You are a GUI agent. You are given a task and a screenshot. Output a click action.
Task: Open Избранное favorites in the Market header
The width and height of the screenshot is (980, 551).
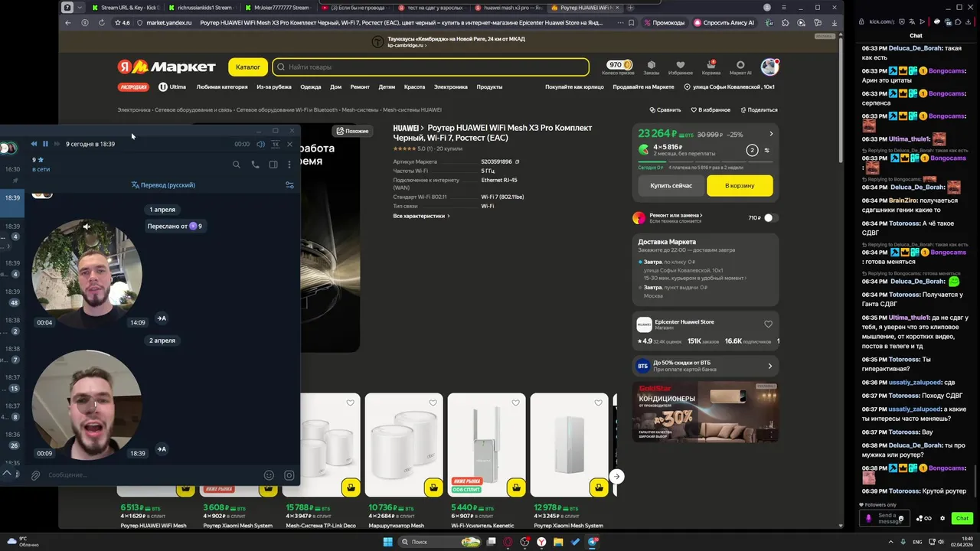coord(681,67)
